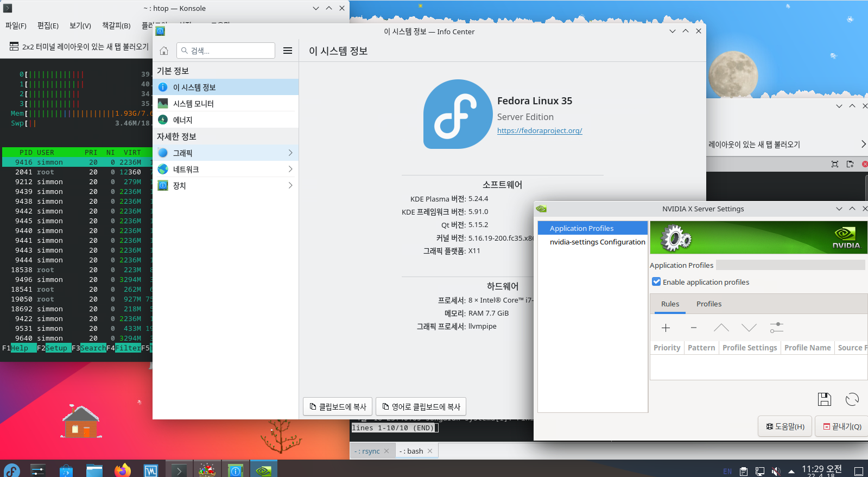This screenshot has height=477, width=868.
Task: Select Application Profiles in NVIDIA settings list
Action: 593,228
